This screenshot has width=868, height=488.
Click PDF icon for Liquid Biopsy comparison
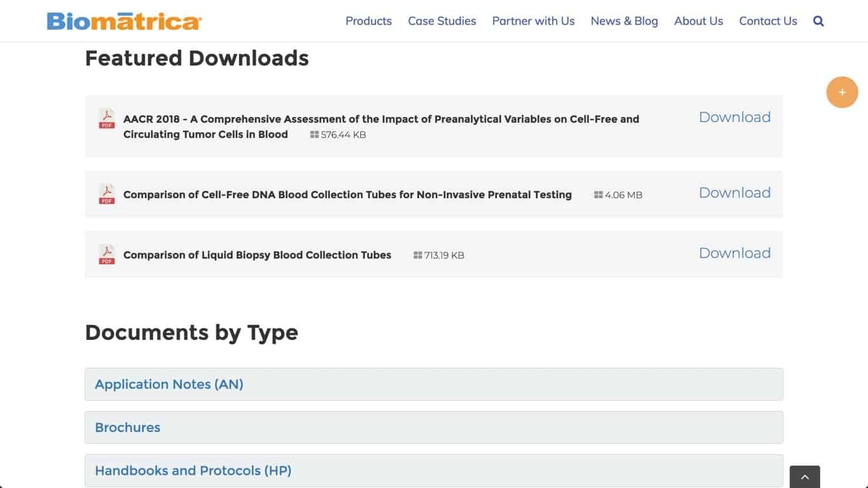click(107, 254)
